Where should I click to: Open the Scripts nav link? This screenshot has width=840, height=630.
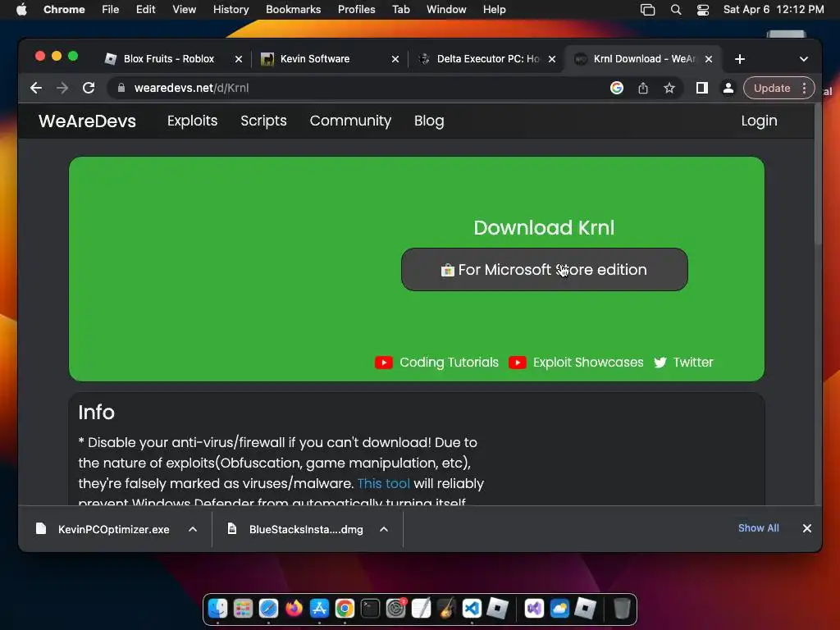(x=263, y=121)
